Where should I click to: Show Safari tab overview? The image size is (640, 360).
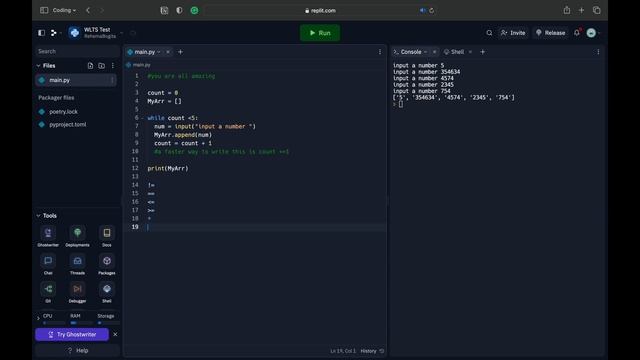596,10
